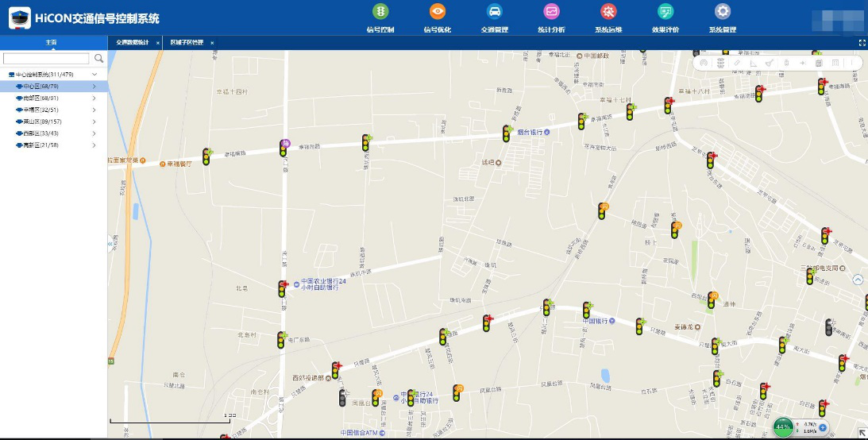Open 系统运维 maintenance icon
Viewport: 868px width, 440px height.
coord(608,11)
